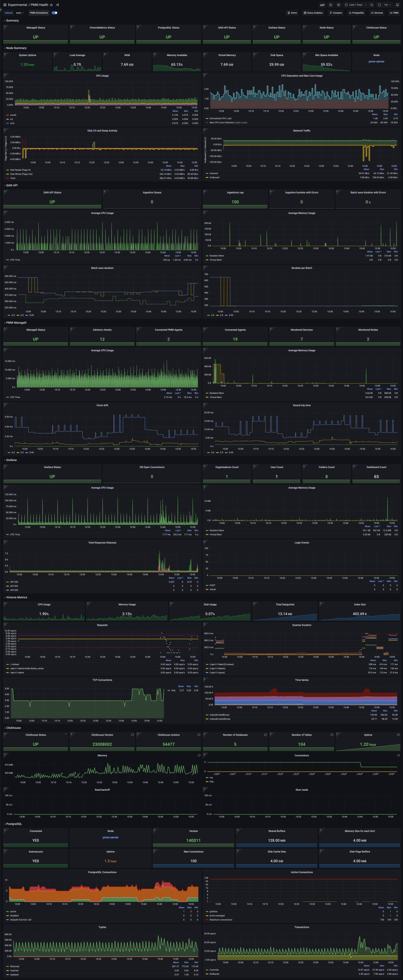The width and height of the screenshot is (403, 980).
Task: Refresh the dashboard now
Action: click(x=379, y=5)
